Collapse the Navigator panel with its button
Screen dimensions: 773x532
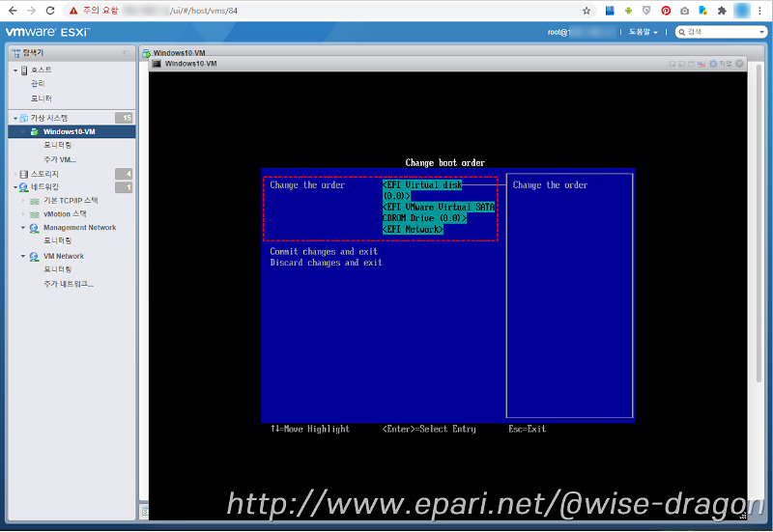127,53
